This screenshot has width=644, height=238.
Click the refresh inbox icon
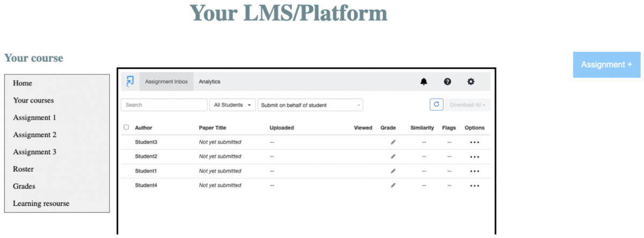tap(436, 105)
